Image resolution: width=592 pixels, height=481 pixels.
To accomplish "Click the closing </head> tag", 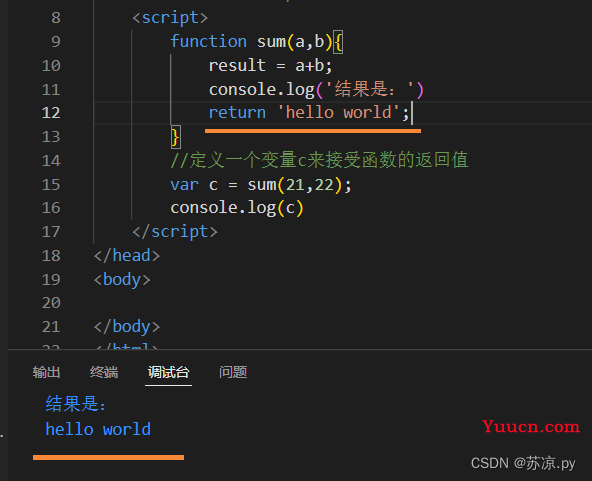I will [x=127, y=256].
